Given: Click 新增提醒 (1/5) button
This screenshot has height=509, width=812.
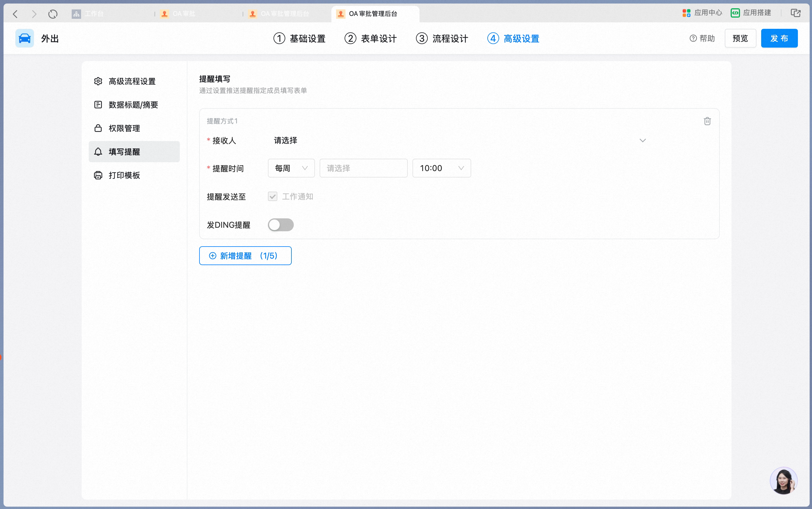Looking at the screenshot, I should tap(245, 255).
